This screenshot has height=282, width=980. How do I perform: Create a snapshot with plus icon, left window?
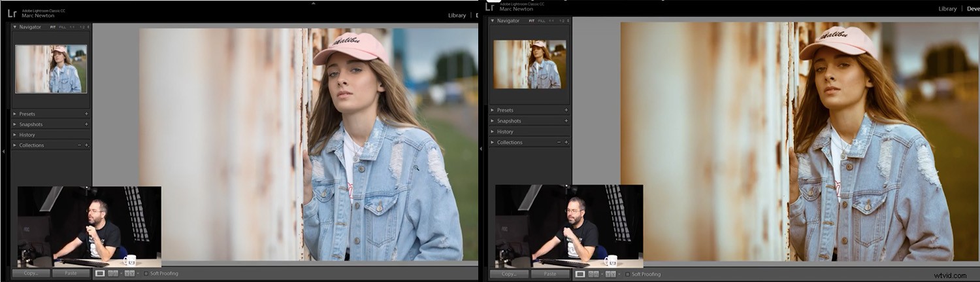(86, 124)
